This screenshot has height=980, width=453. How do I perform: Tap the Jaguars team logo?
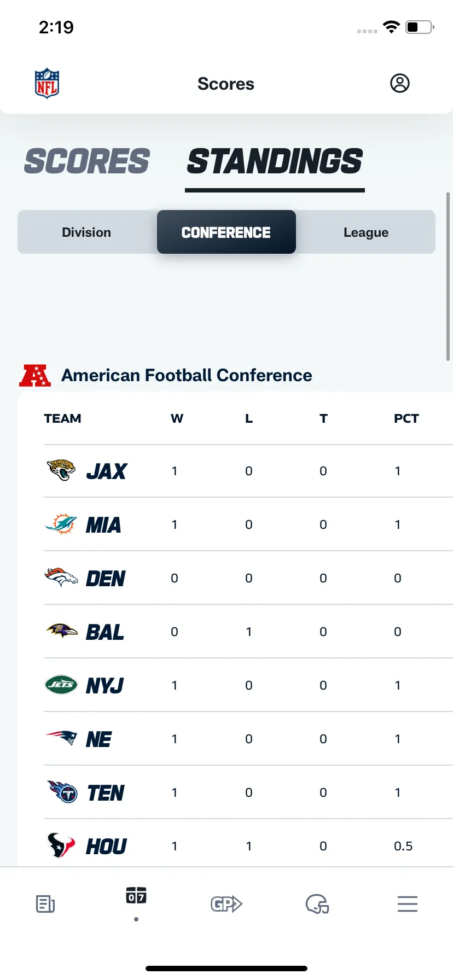61,470
